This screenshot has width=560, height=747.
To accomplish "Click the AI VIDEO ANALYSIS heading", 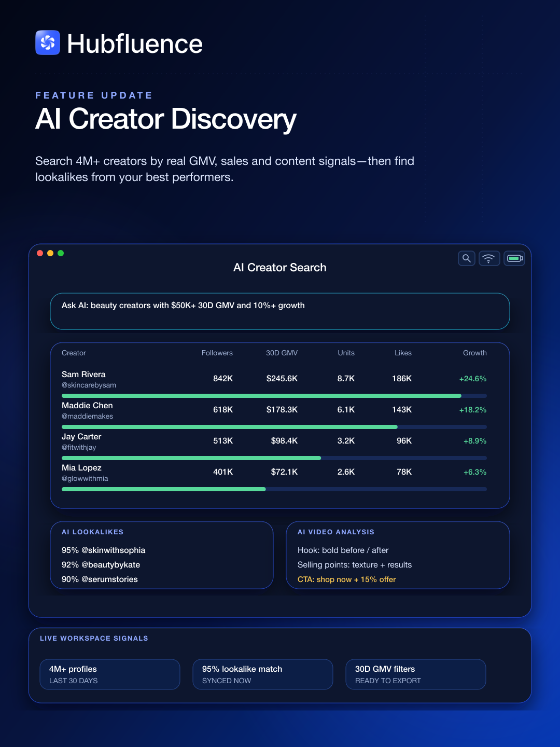I will pos(336,532).
